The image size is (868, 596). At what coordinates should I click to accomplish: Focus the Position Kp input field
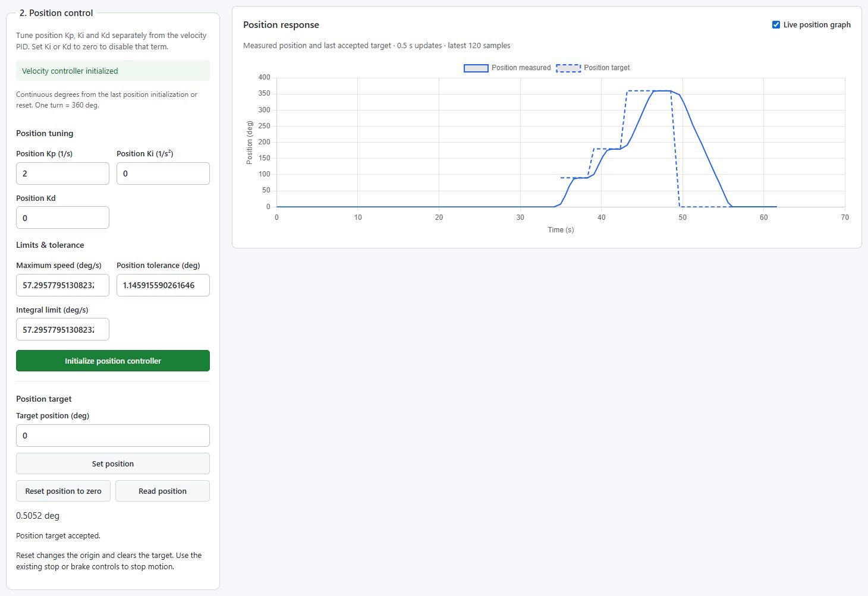pyautogui.click(x=62, y=174)
